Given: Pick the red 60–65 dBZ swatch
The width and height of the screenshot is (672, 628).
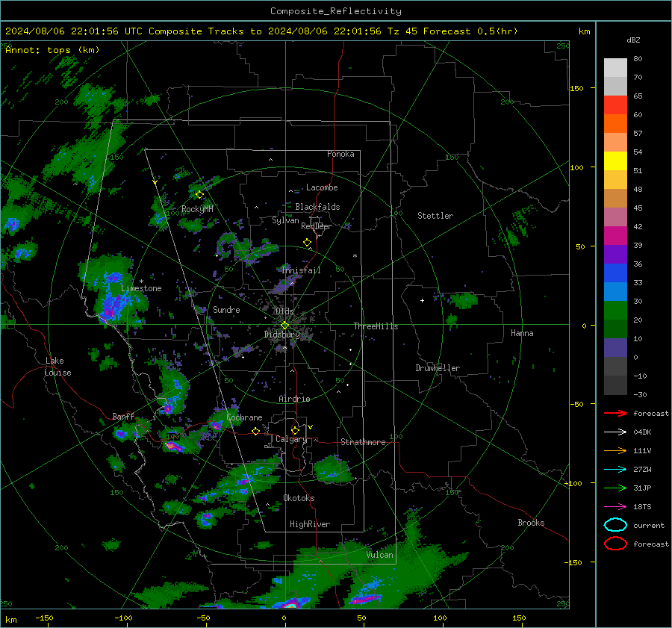Looking at the screenshot, I should pyautogui.click(x=615, y=105).
